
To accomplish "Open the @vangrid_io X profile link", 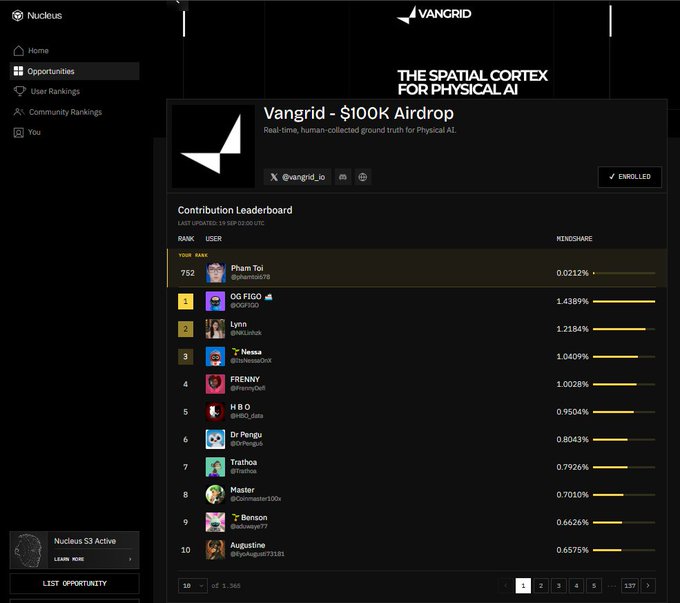I will coord(298,177).
